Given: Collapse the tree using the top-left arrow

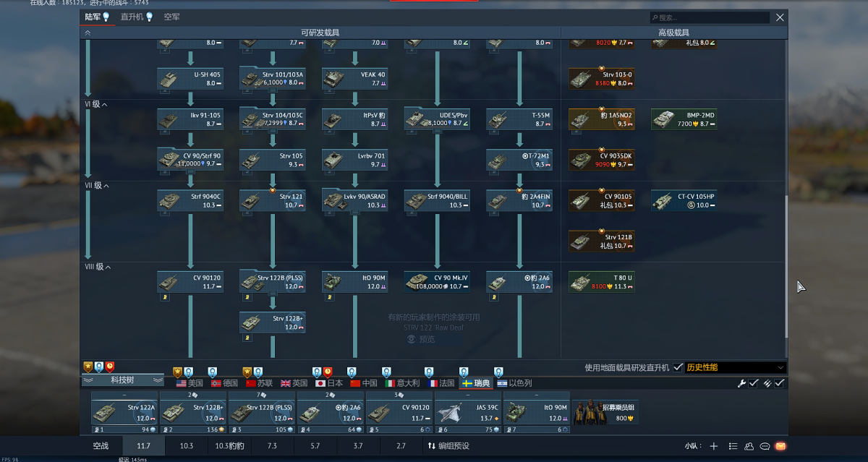Looking at the screenshot, I should click(x=88, y=33).
